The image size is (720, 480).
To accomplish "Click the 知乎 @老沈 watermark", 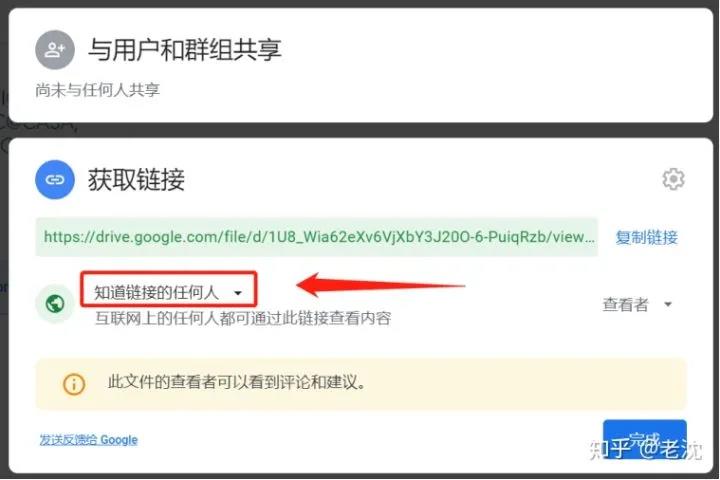I will coord(646,448).
